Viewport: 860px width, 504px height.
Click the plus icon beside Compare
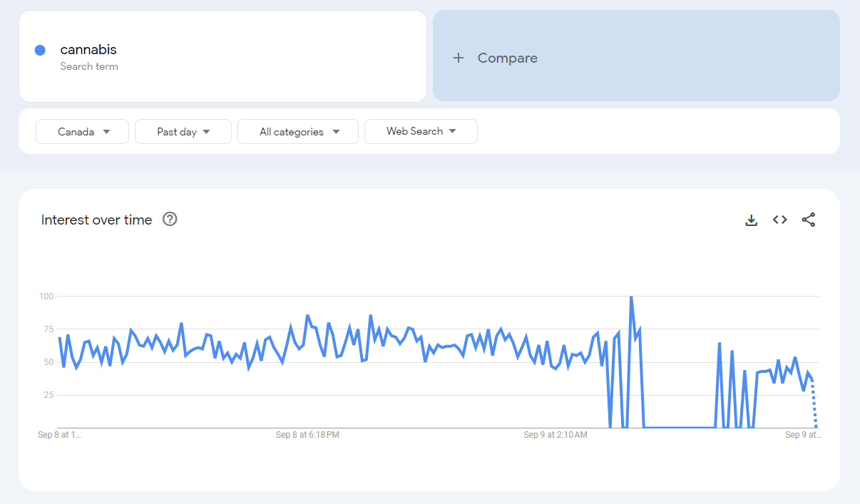459,58
